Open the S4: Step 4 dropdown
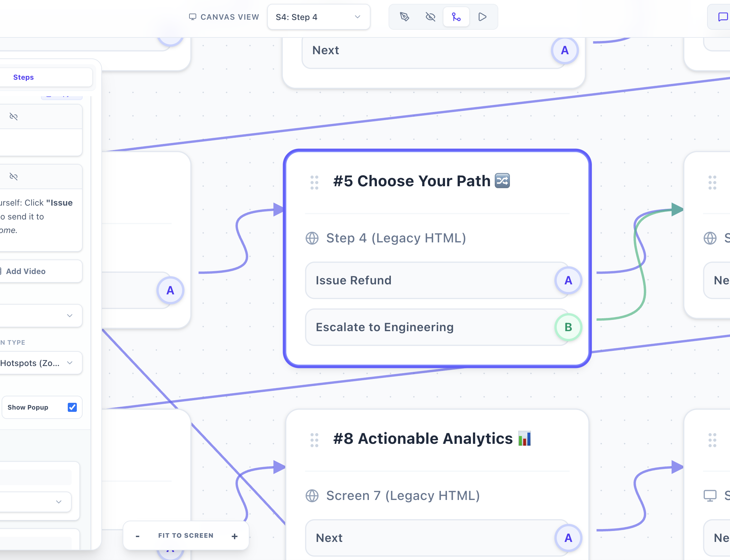Viewport: 730px width, 560px height. coord(318,17)
